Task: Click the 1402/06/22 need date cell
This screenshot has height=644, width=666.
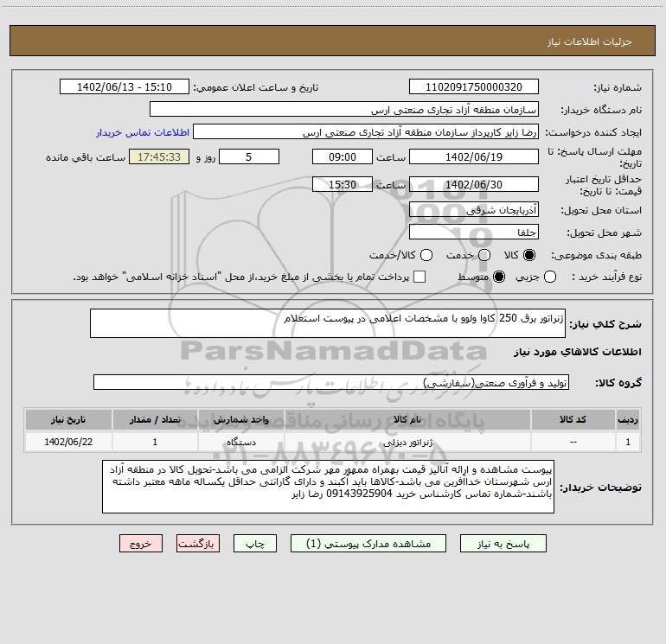Action: pos(68,443)
